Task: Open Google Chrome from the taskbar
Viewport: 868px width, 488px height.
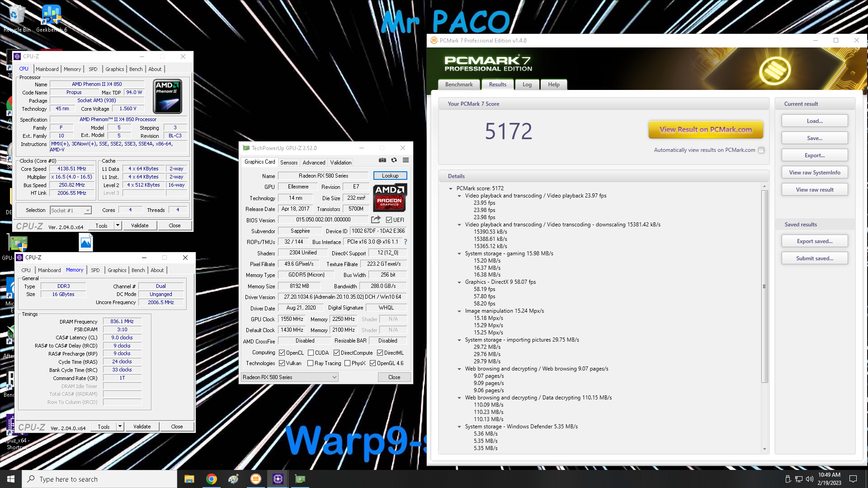Action: pyautogui.click(x=211, y=479)
